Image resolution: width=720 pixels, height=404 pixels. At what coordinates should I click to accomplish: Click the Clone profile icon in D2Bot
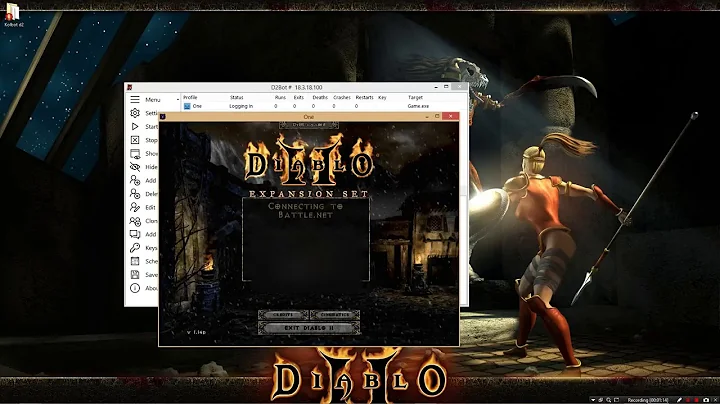pyautogui.click(x=135, y=221)
